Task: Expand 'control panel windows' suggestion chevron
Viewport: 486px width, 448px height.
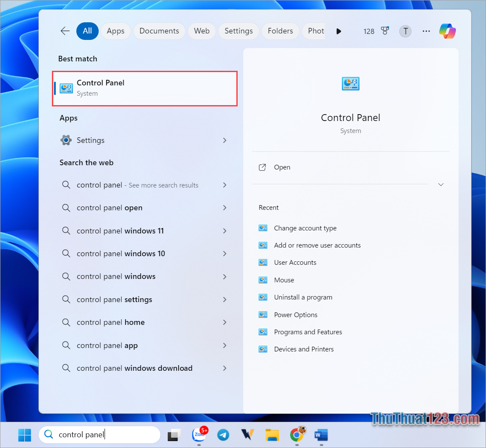Action: click(225, 276)
